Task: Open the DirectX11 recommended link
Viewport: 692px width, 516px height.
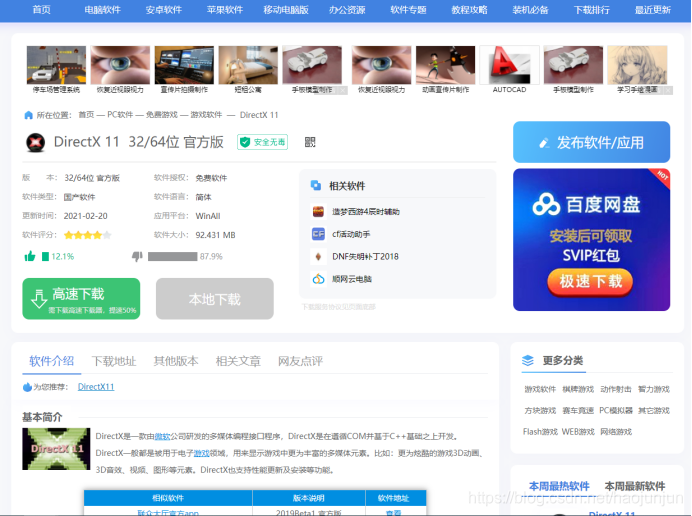Action: [96, 387]
